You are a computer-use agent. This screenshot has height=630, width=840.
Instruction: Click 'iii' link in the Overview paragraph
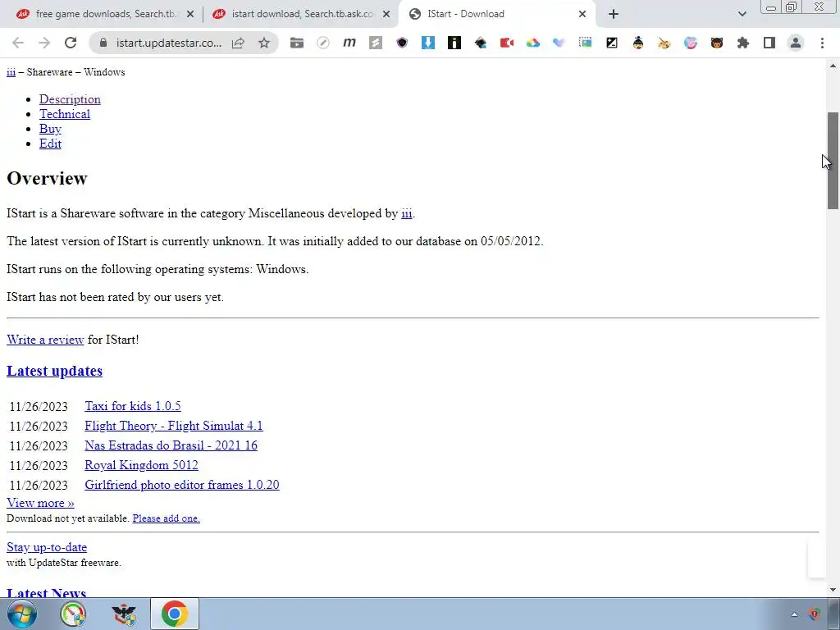[x=407, y=213]
